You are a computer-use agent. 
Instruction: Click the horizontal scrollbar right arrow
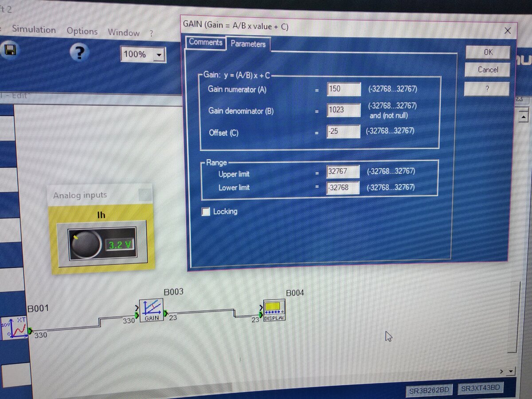coord(501,371)
